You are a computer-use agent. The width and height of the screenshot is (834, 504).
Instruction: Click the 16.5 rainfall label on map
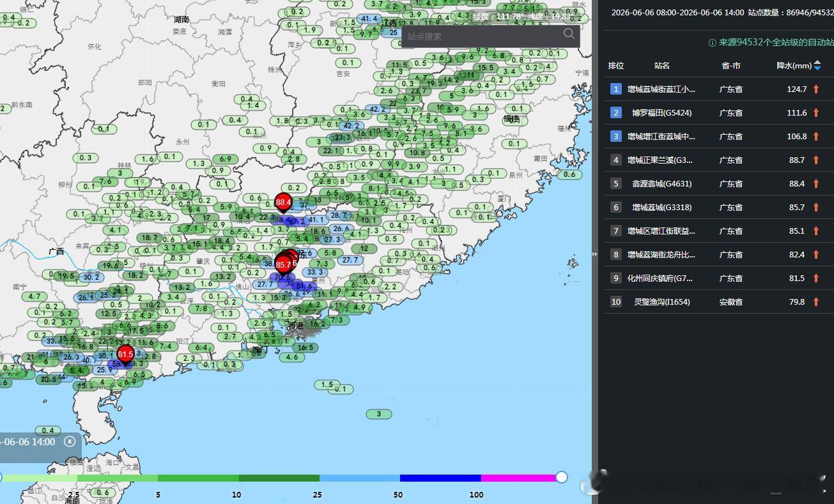tap(305, 347)
